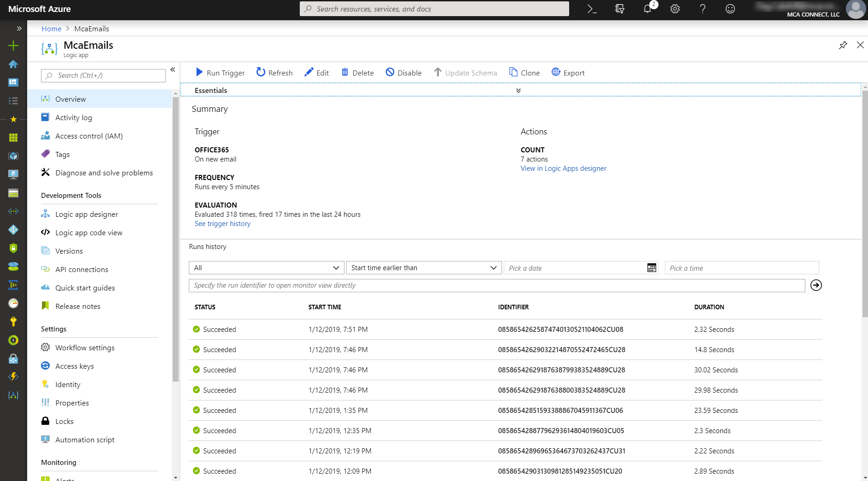Viewport: 868px width, 481px height.
Task: Open Azure Cloud Shell from top bar
Action: click(x=592, y=9)
